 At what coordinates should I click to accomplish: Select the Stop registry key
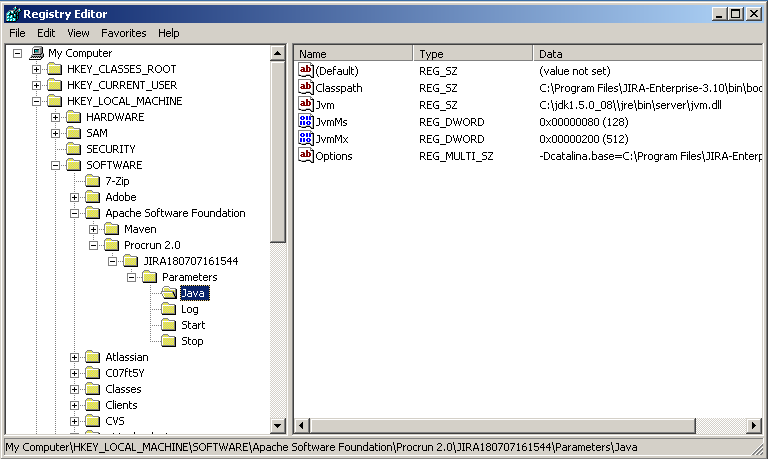[x=192, y=341]
